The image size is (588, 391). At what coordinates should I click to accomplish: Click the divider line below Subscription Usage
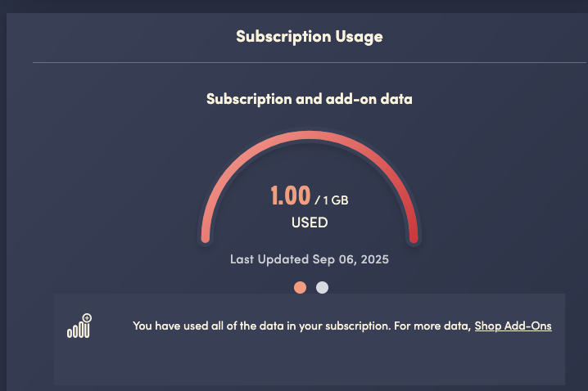click(309, 62)
